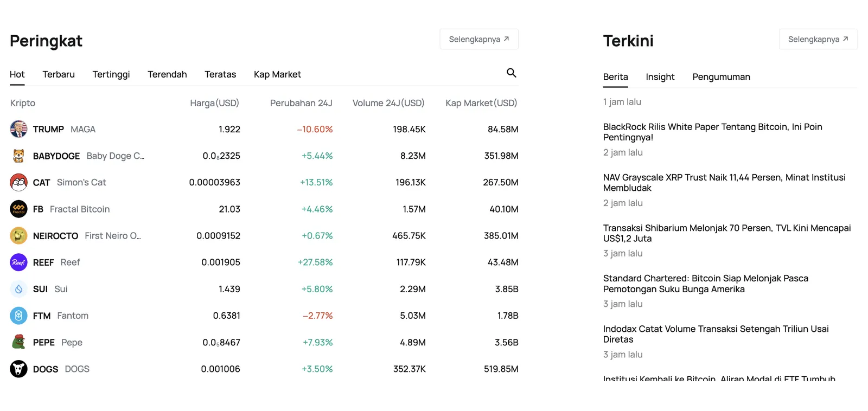Click the BABYDOGE coin logo icon

pyautogui.click(x=18, y=156)
